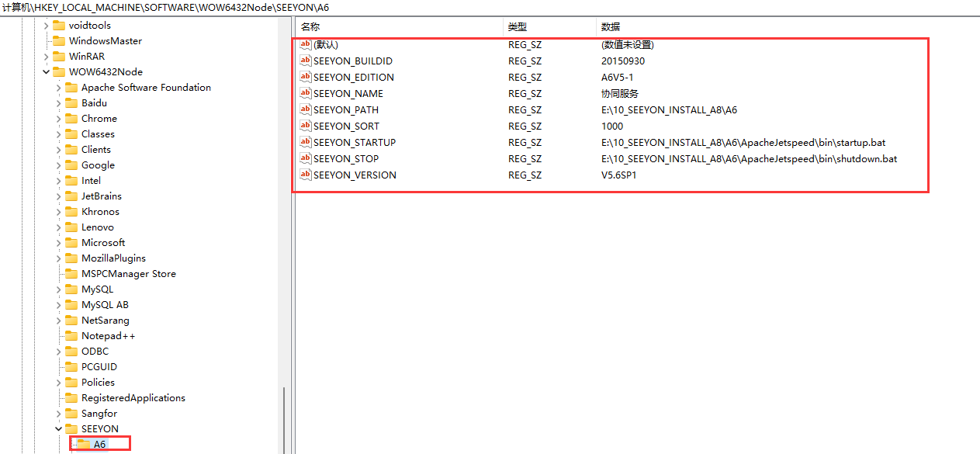This screenshot has height=454, width=980.
Task: Click the startup.bat path data value
Action: click(x=743, y=142)
